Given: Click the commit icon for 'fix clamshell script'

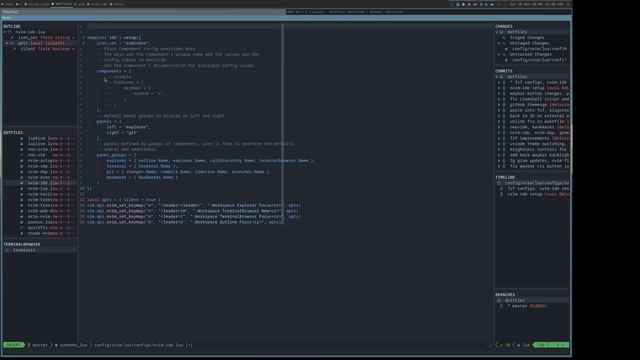Looking at the screenshot, I should point(504,99).
